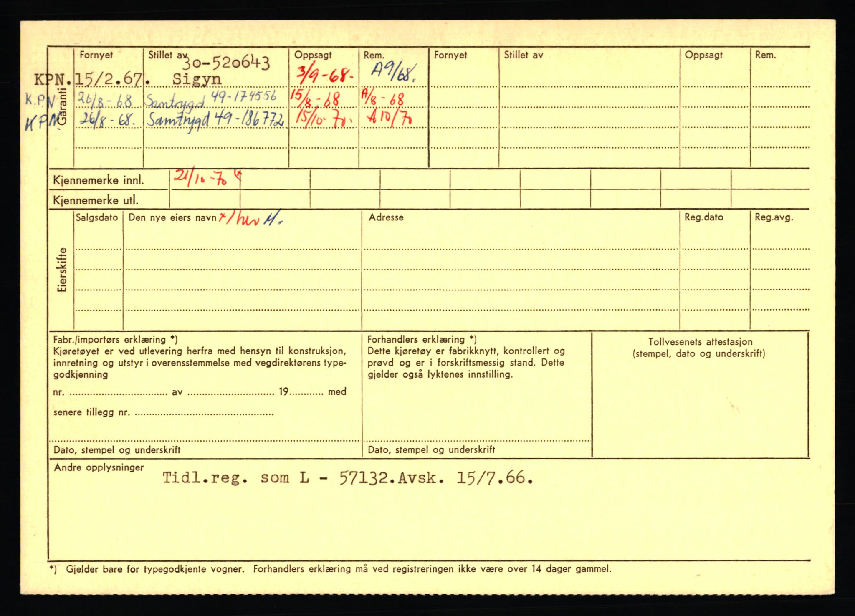Click the second Stillet av heading on the right

524,55
